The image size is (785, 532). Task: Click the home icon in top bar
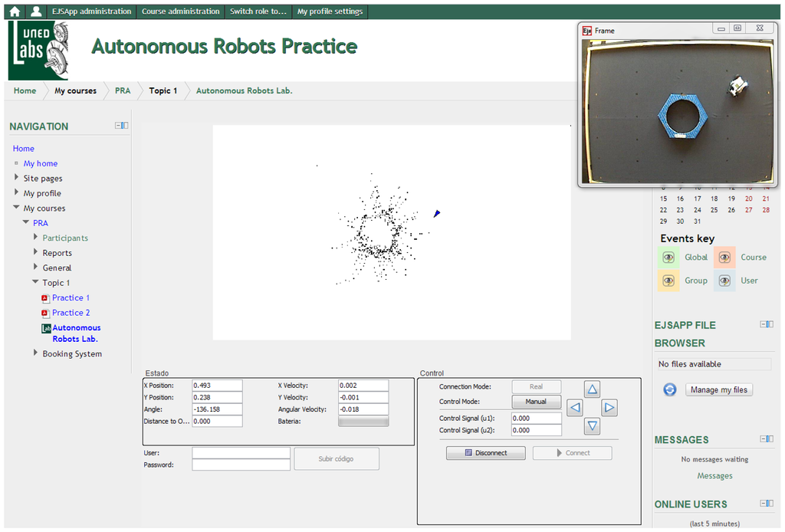(14, 11)
